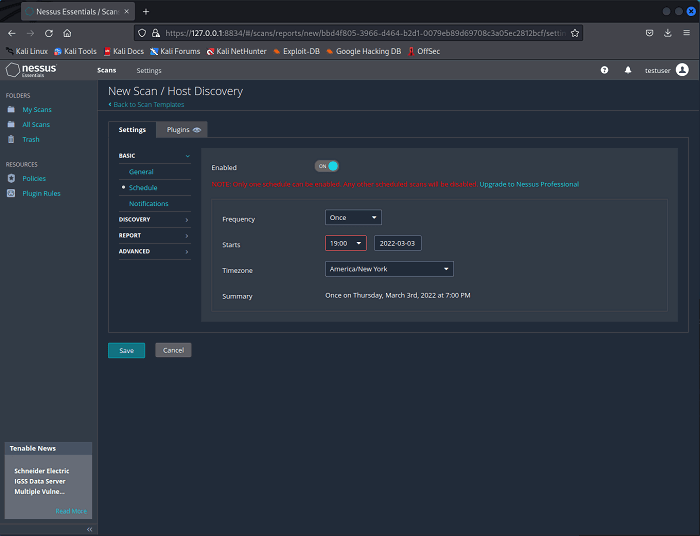The width and height of the screenshot is (700, 536).
Task: Open the Kali Tools bookmark
Action: pos(75,51)
